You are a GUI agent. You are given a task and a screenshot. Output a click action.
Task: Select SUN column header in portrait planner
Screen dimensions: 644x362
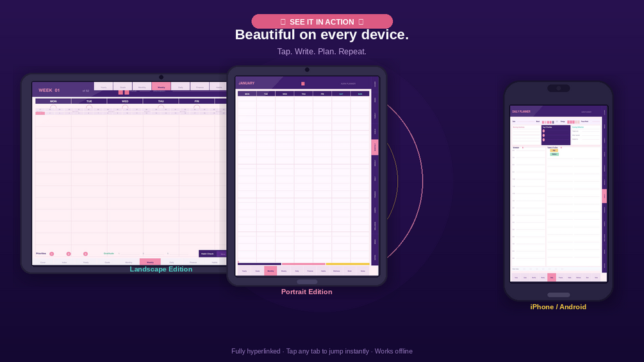click(360, 94)
